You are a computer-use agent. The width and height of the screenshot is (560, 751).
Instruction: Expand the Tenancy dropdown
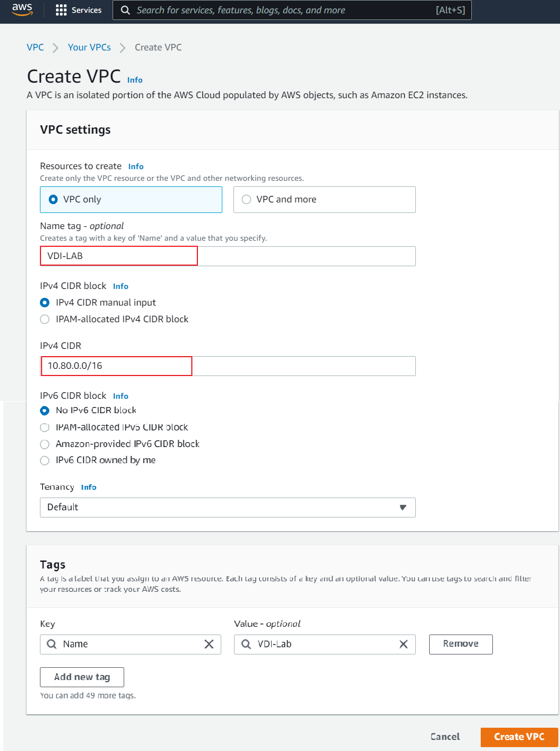227,508
